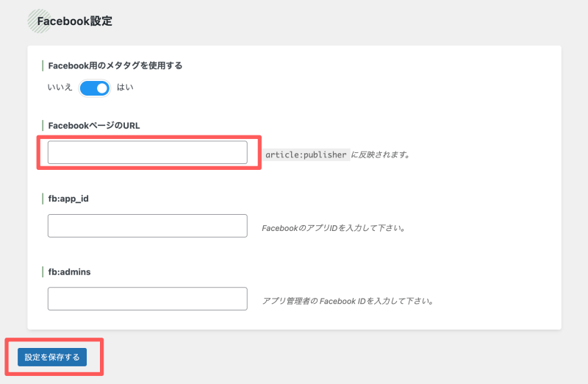The height and width of the screenshot is (384, 588).
Task: Click the fb:admins field label
Action: [x=69, y=271]
